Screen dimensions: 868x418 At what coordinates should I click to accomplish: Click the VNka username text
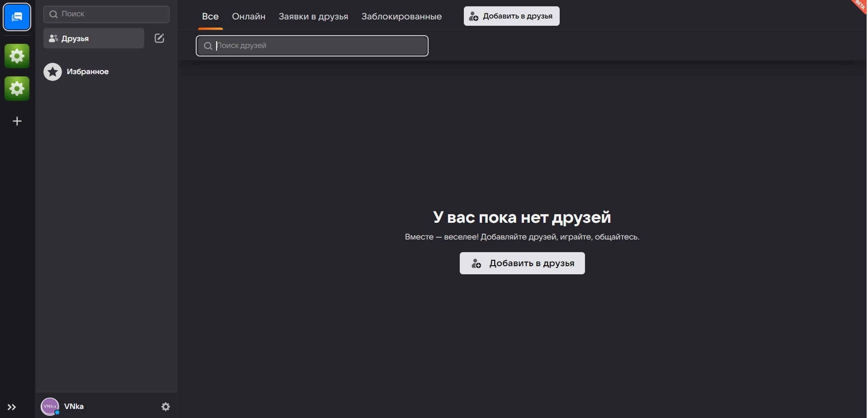pos(74,407)
